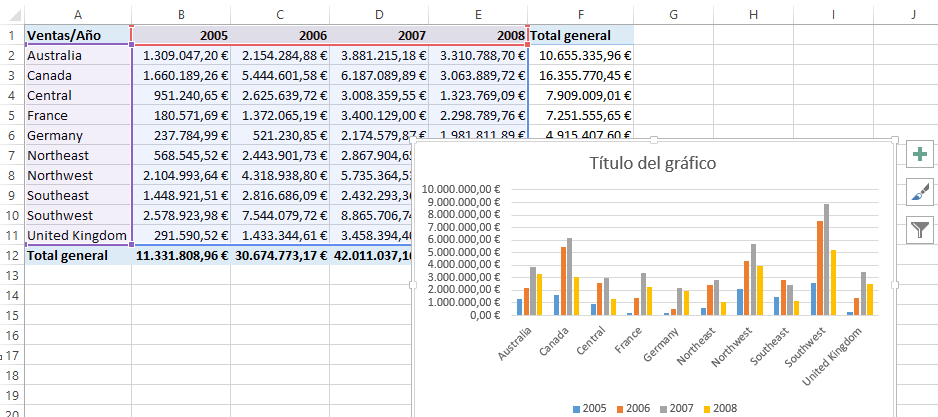Viewport: 938px width, 417px height.
Task: Select the 'Ventas/Año' header cell
Action: 78,35
